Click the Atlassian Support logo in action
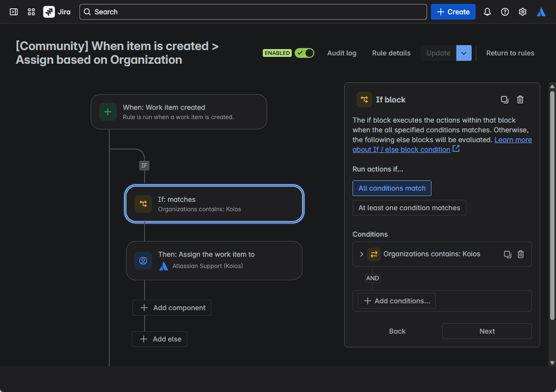 click(x=164, y=266)
